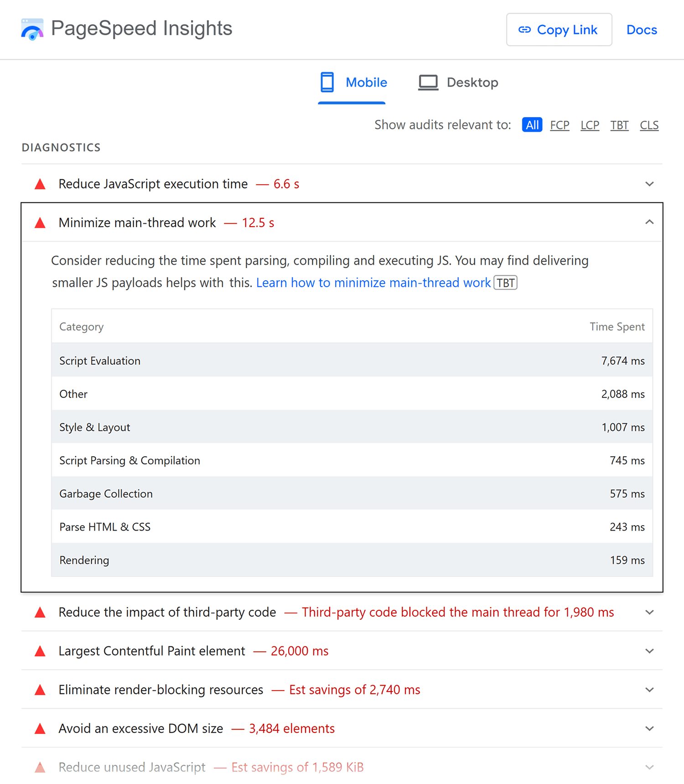
Task: Switch to the Desktop tab
Action: (458, 83)
